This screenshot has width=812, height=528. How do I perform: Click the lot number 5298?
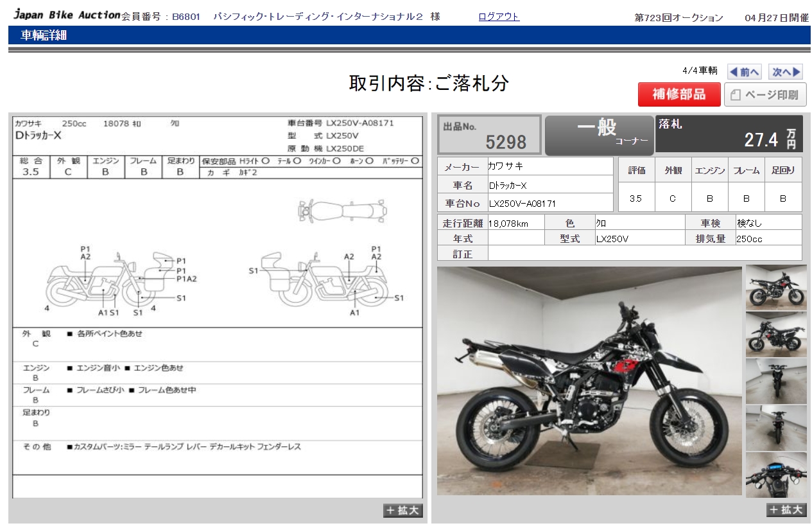(506, 142)
